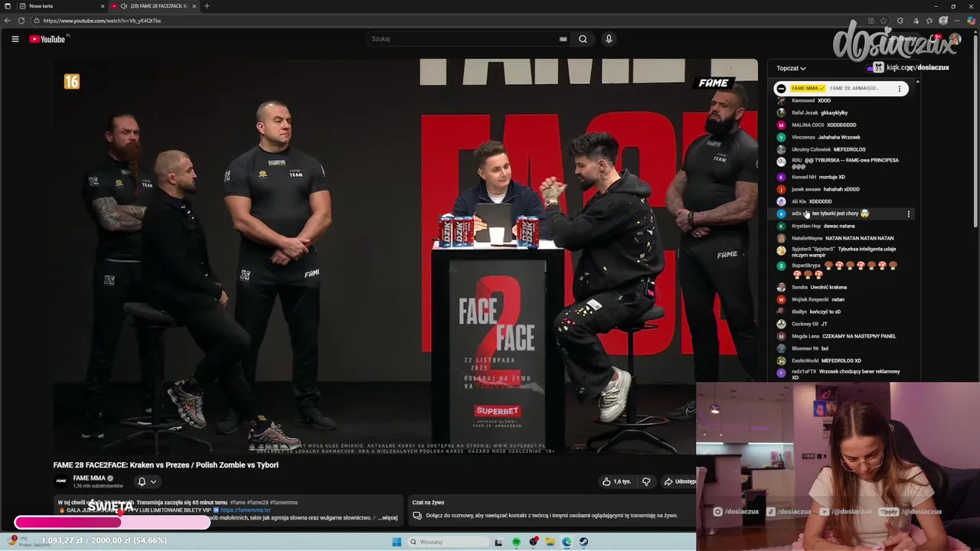This screenshot has width=980, height=551.
Task: Click the FAME watermark on video
Action: (714, 83)
